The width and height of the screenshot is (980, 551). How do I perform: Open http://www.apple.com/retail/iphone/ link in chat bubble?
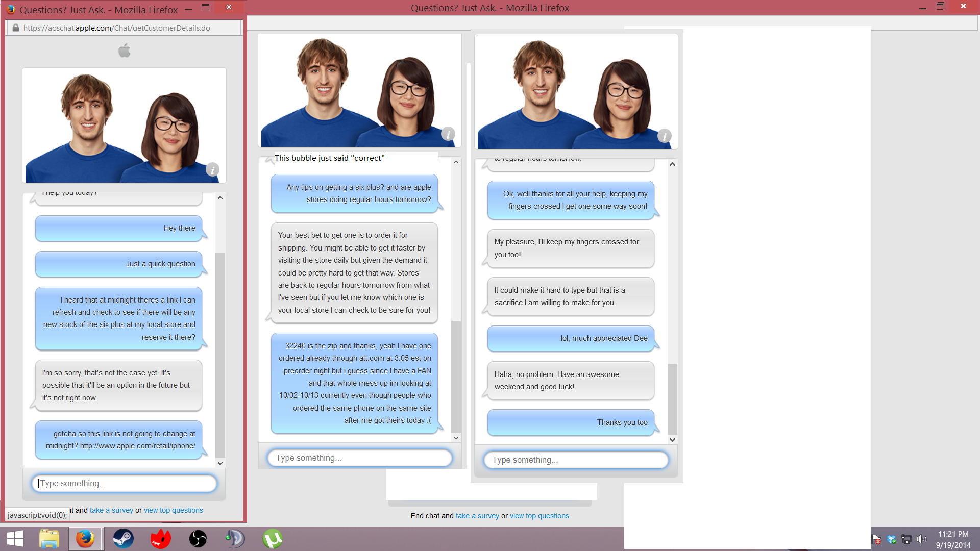tap(137, 446)
